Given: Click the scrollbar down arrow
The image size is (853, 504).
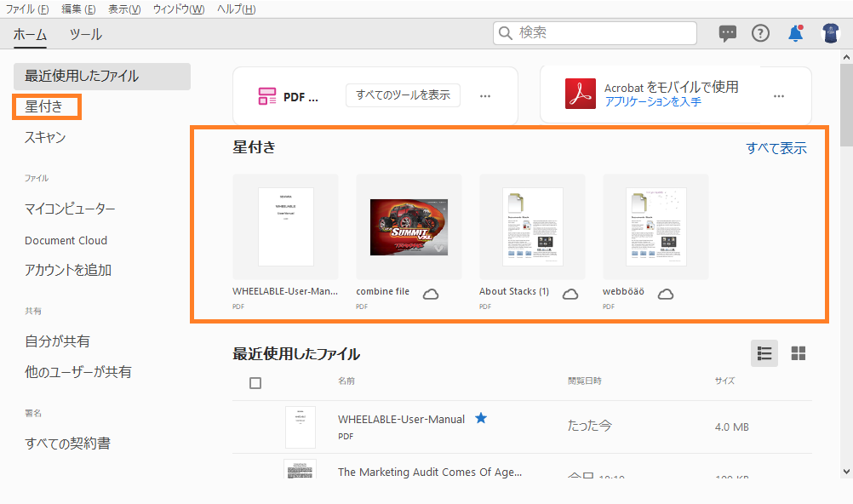Looking at the screenshot, I should coord(846,472).
